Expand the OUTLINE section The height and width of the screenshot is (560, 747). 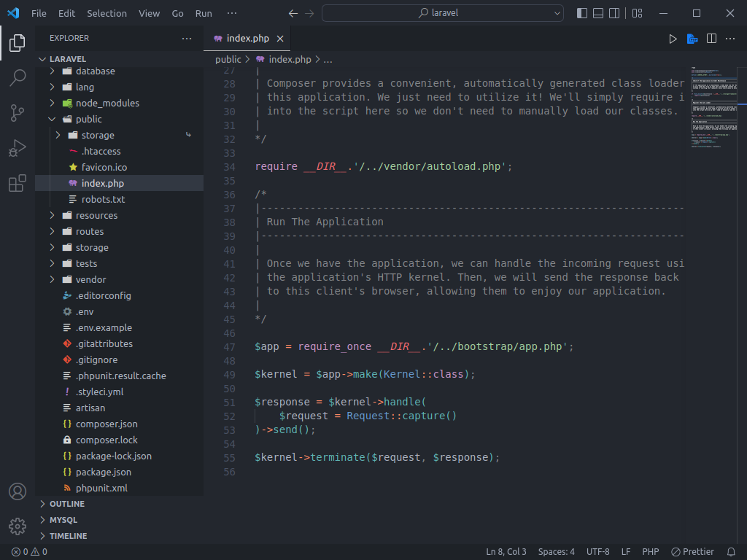42,504
